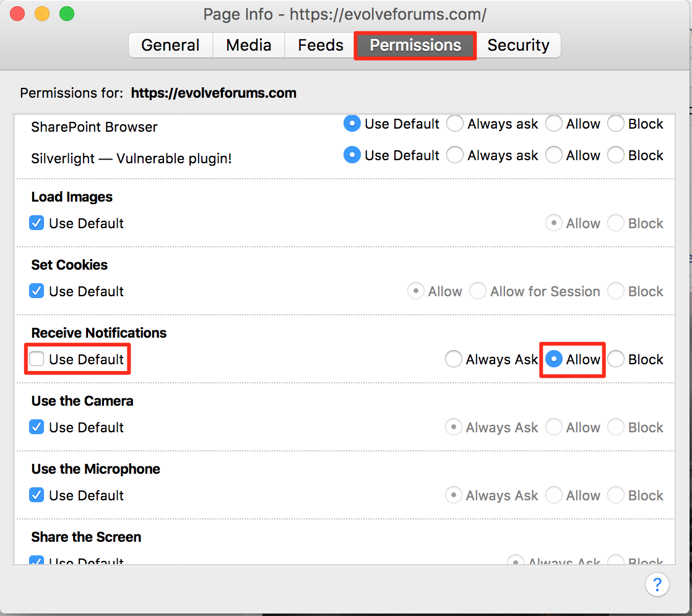Disable Use Default for Use the Camera

[37, 427]
